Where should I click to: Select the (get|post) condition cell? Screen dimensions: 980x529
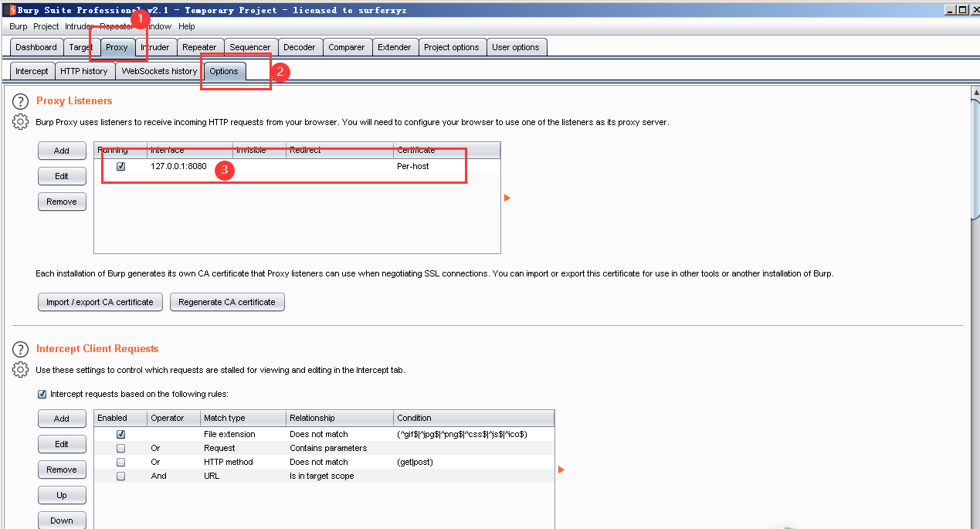click(415, 462)
